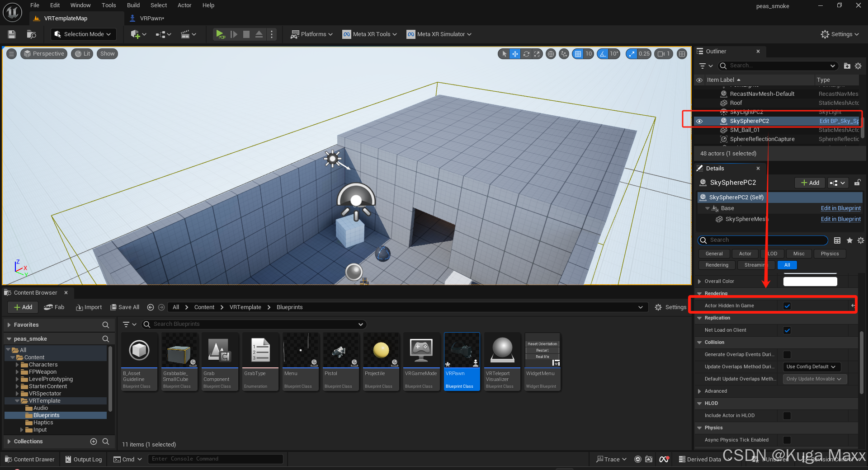Screen dimensions: 868x470
Task: Open Outliner settings gear
Action: coord(858,66)
